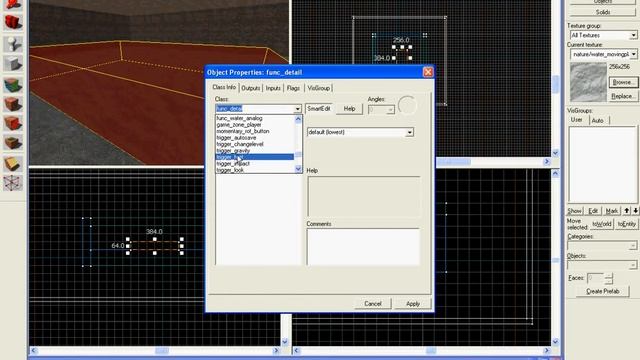The height and width of the screenshot is (360, 640).
Task: Click the toEntity button
Action: 627,224
